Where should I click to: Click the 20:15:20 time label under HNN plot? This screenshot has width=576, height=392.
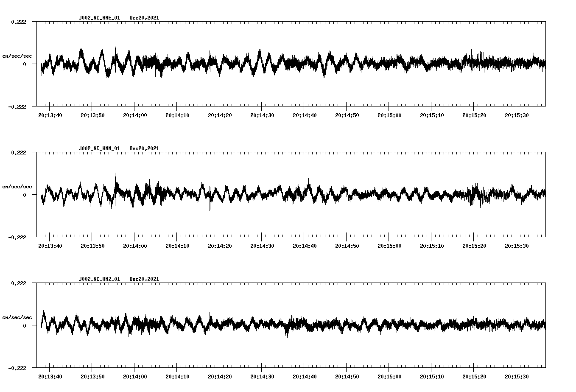pyautogui.click(x=474, y=246)
